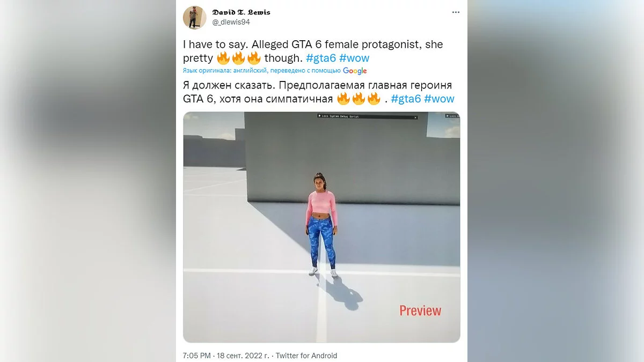The height and width of the screenshot is (362, 644).
Task: Open the David T. Lewis display name
Action: 241,12
